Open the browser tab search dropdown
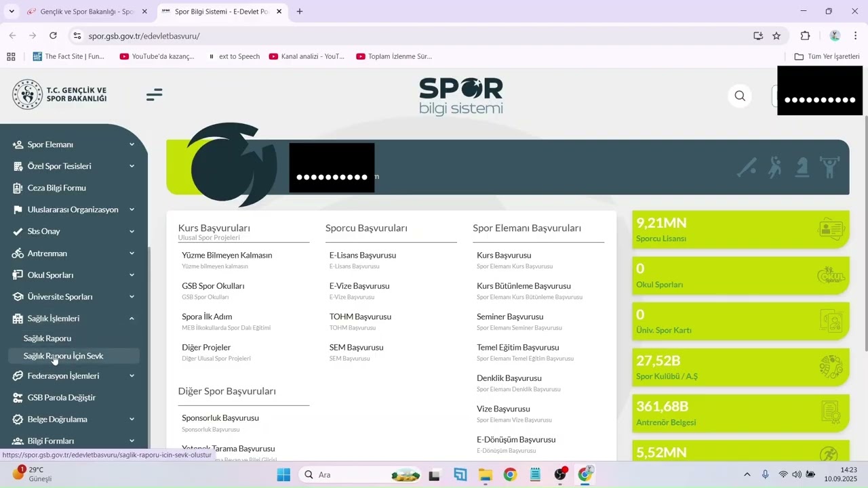868x488 pixels. coord(12,12)
